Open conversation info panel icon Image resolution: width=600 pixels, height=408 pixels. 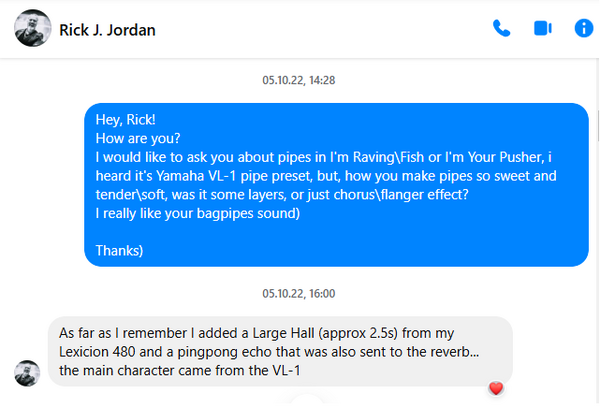pyautogui.click(x=584, y=28)
